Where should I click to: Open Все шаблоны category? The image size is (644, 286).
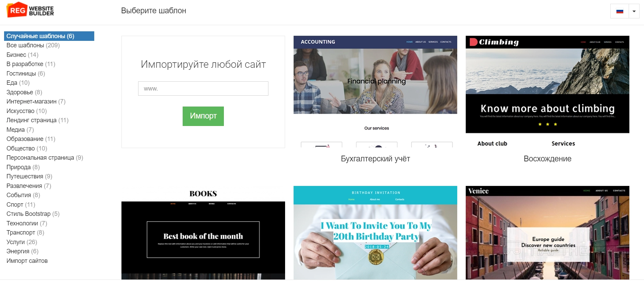[33, 45]
